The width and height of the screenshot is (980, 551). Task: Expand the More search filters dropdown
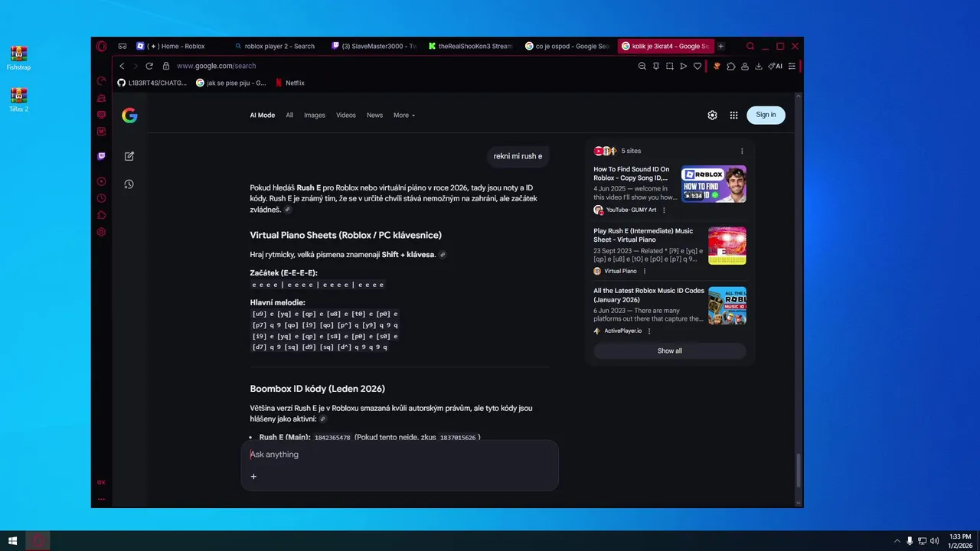tap(404, 115)
